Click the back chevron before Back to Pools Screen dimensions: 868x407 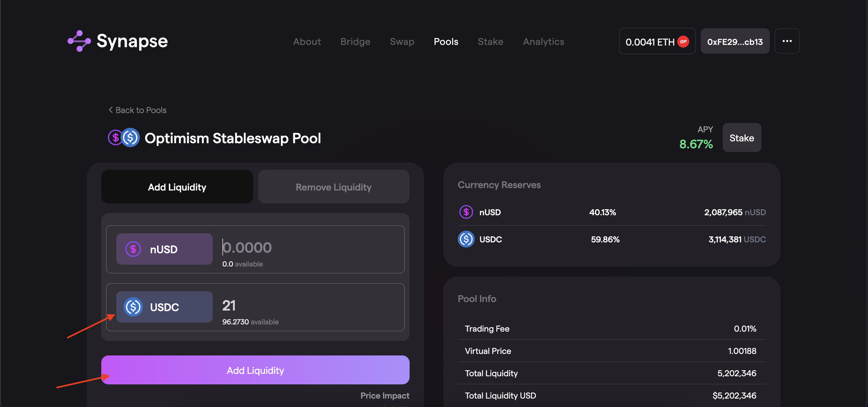[x=111, y=110]
